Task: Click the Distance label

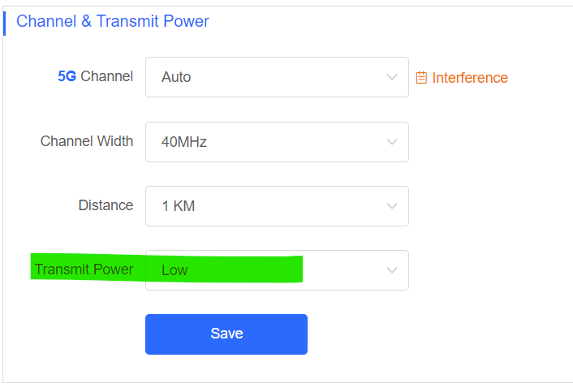Action: [x=106, y=205]
